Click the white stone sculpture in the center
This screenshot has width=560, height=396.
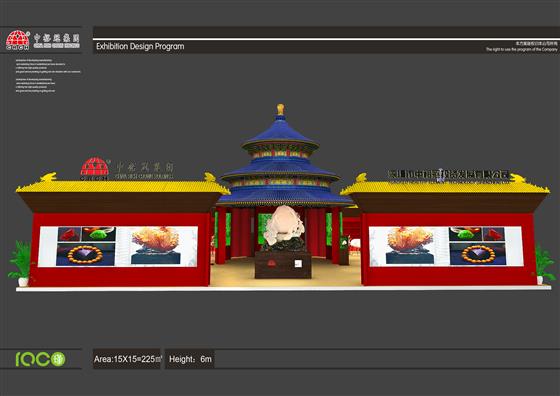(x=284, y=225)
